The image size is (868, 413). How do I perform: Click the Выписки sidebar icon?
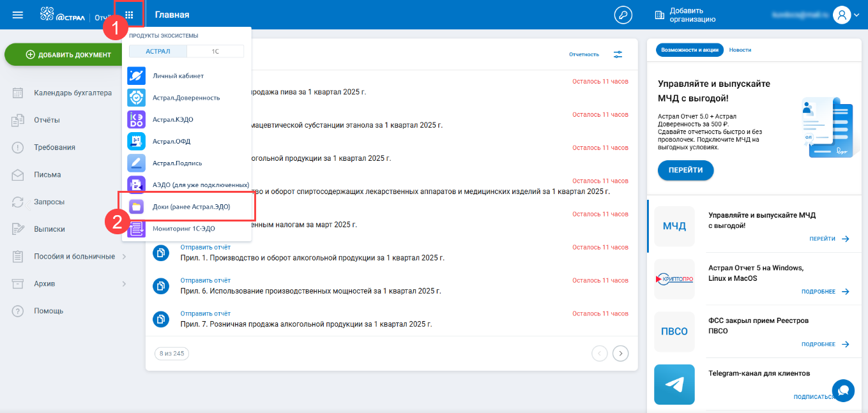[18, 229]
